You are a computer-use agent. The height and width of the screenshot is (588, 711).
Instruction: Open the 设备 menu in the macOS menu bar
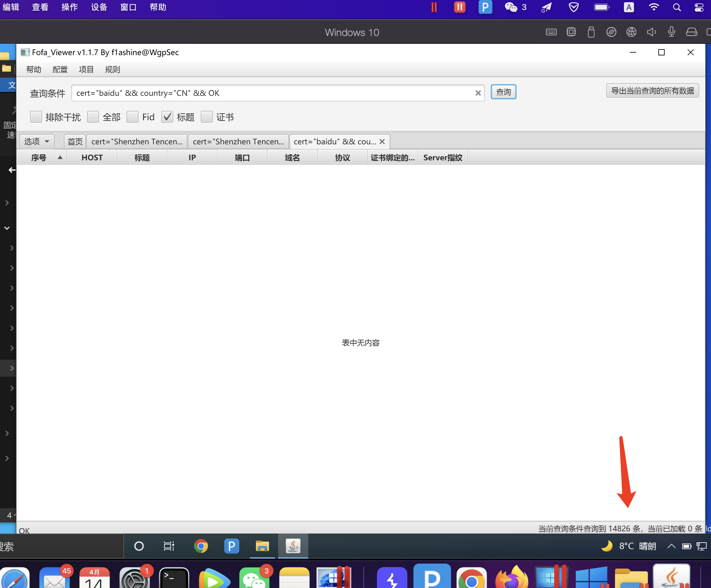tap(99, 7)
